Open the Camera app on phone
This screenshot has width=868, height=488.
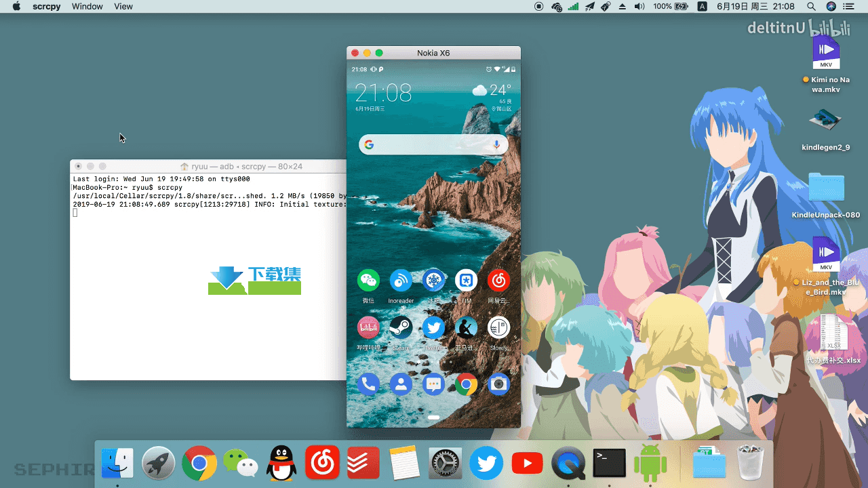[x=498, y=384]
